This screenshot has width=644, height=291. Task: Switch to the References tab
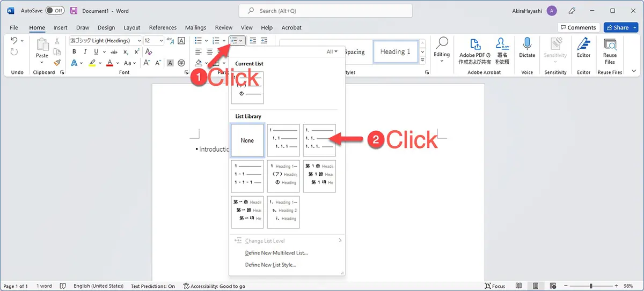163,28
